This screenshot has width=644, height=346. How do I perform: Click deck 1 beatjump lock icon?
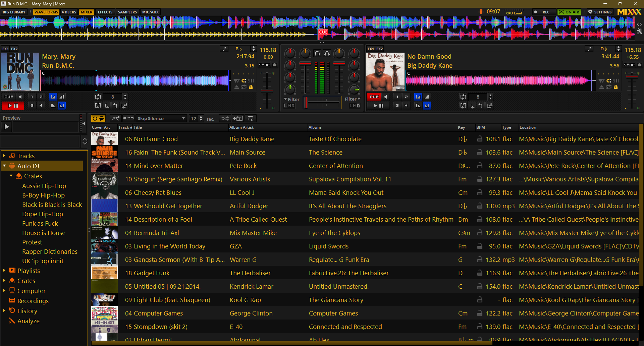(124, 105)
